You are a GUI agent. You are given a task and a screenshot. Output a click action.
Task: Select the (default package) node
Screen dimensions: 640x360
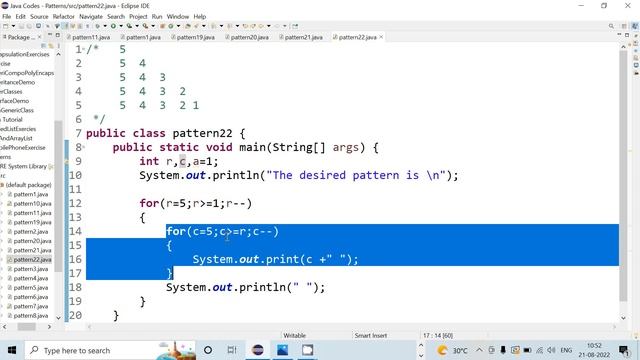pos(28,185)
